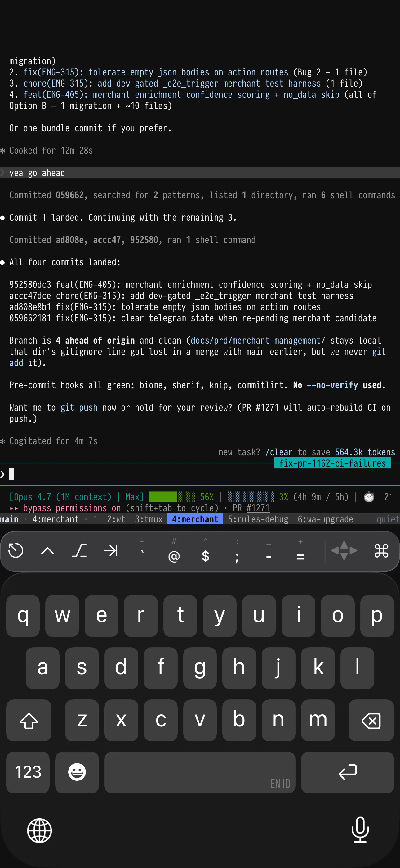The image size is (400, 868).
Task: Tap the globe language switcher
Action: [x=39, y=831]
